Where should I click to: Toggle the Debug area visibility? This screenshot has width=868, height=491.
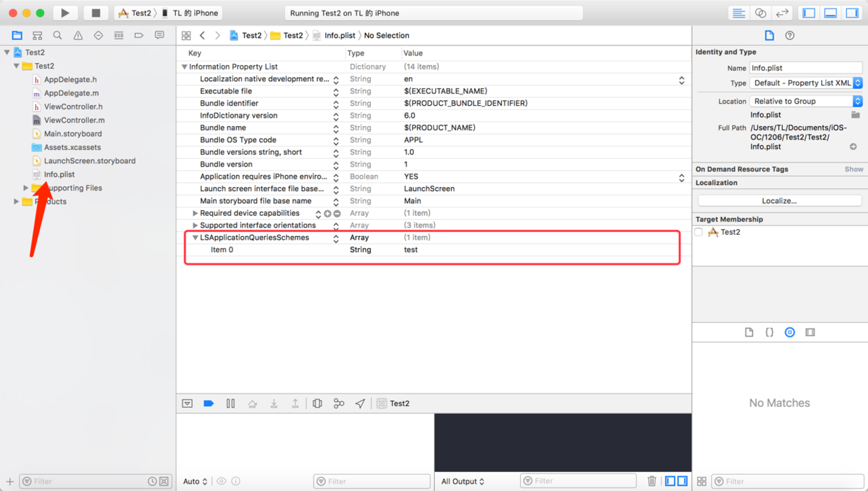831,13
